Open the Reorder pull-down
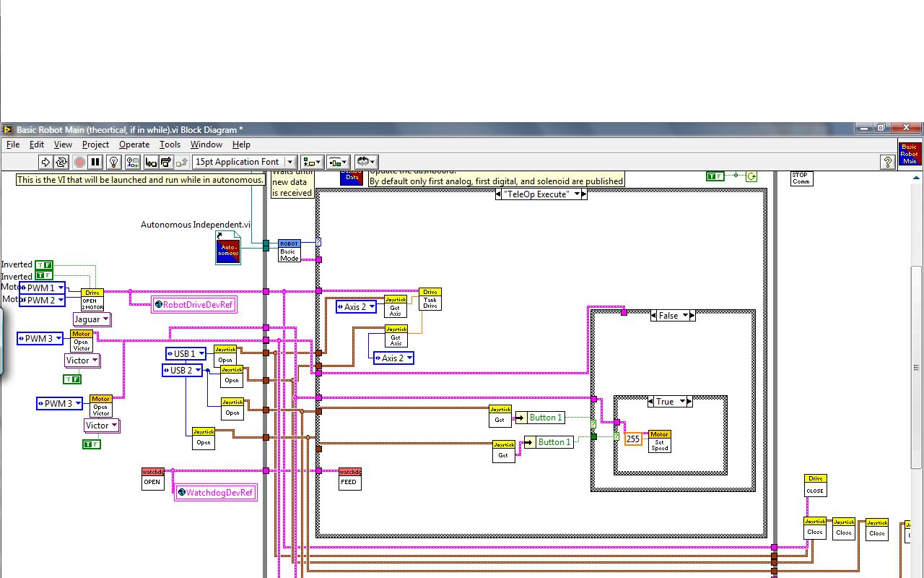 pos(365,162)
